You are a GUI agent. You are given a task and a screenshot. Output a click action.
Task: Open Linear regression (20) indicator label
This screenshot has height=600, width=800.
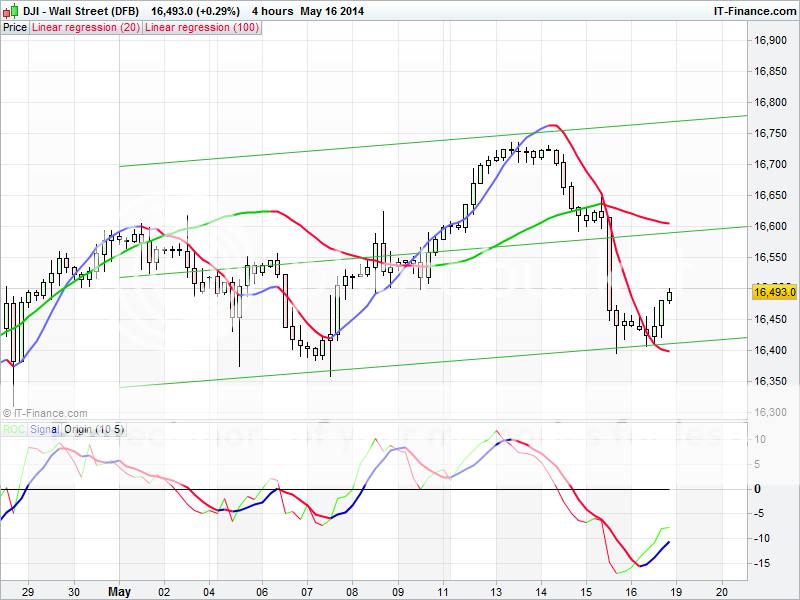(x=86, y=27)
